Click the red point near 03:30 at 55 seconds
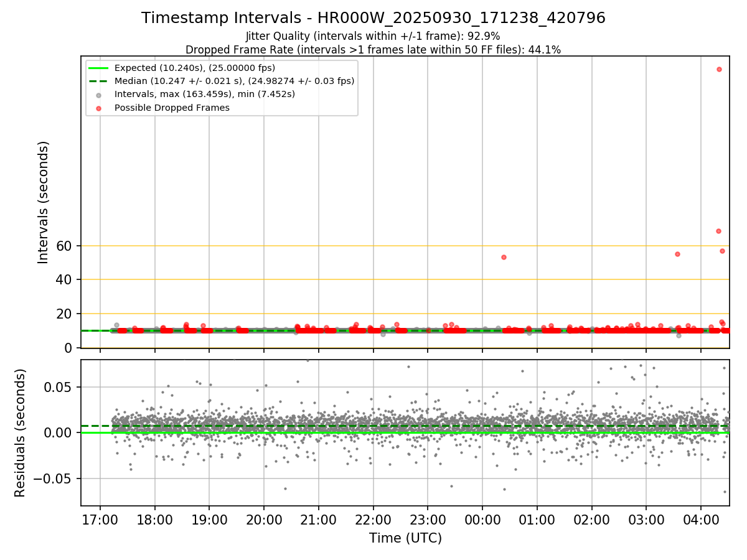 pyautogui.click(x=677, y=254)
